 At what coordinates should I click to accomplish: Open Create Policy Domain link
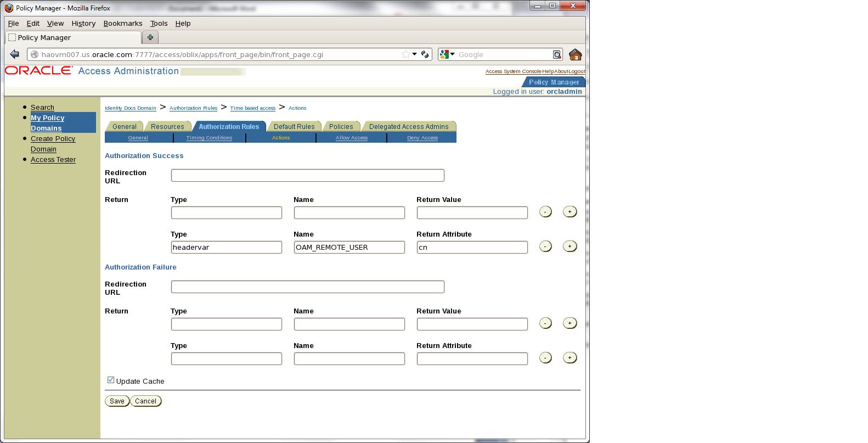point(53,144)
